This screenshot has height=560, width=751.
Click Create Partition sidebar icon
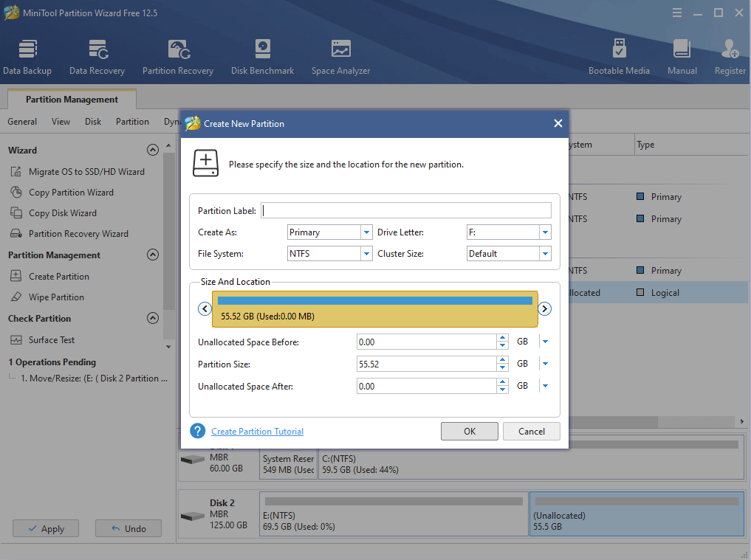pyautogui.click(x=16, y=276)
